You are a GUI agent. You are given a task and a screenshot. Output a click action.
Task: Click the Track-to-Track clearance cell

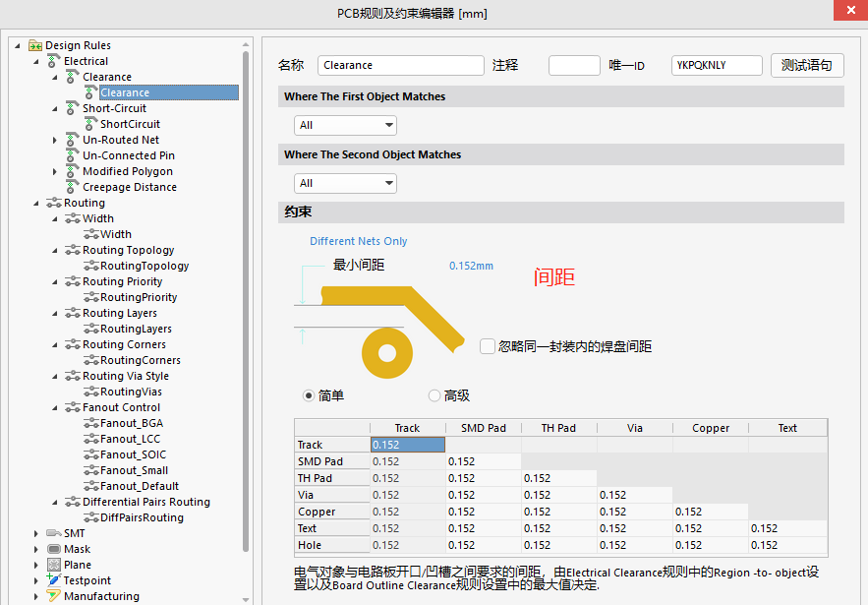pos(407,445)
